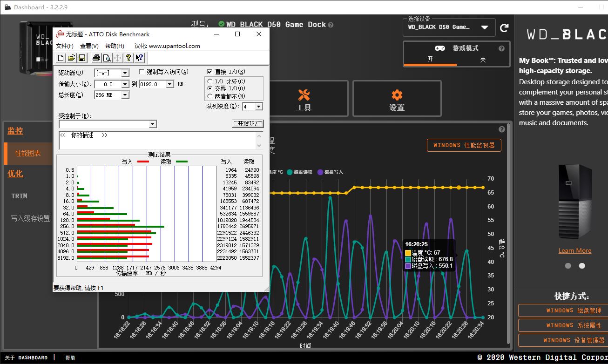The width and height of the screenshot is (608, 364).
Task: Click the Dashboard app icon in title bar
Action: pos(8,7)
